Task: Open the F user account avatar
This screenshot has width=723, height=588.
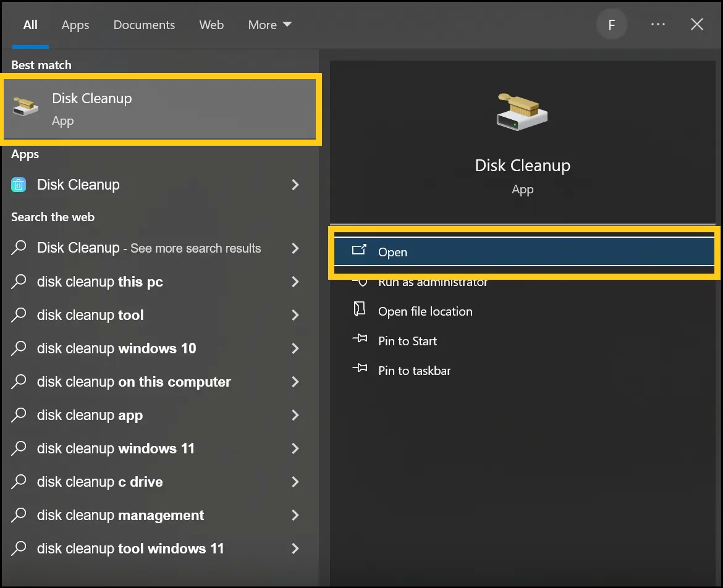Action: 611,25
